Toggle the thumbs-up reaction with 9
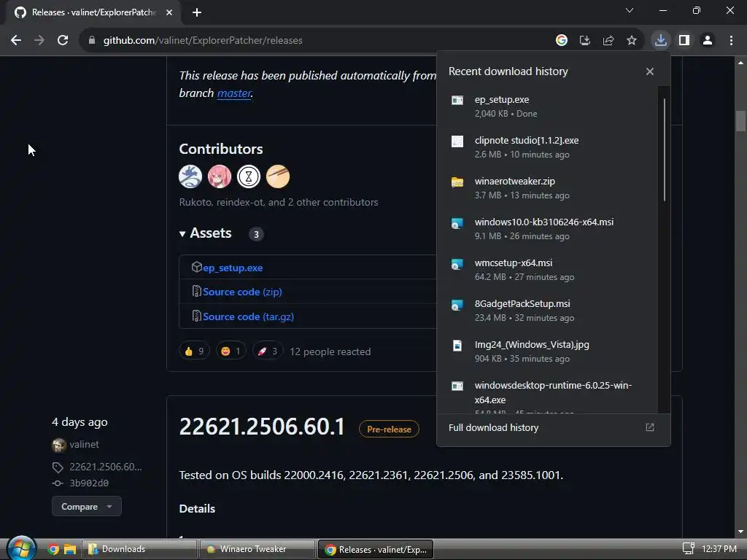Screen dimensions: 747x560 coord(194,351)
